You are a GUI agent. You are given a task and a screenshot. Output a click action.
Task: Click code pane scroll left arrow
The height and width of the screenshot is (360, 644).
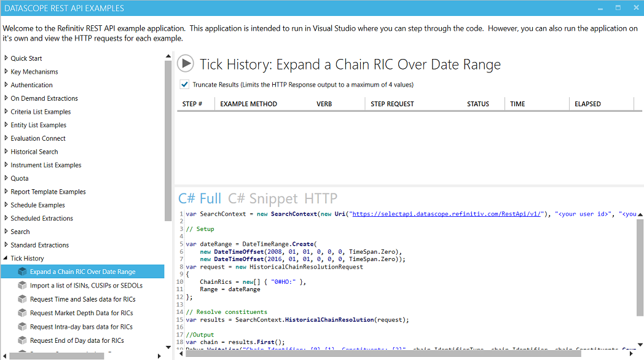181,354
